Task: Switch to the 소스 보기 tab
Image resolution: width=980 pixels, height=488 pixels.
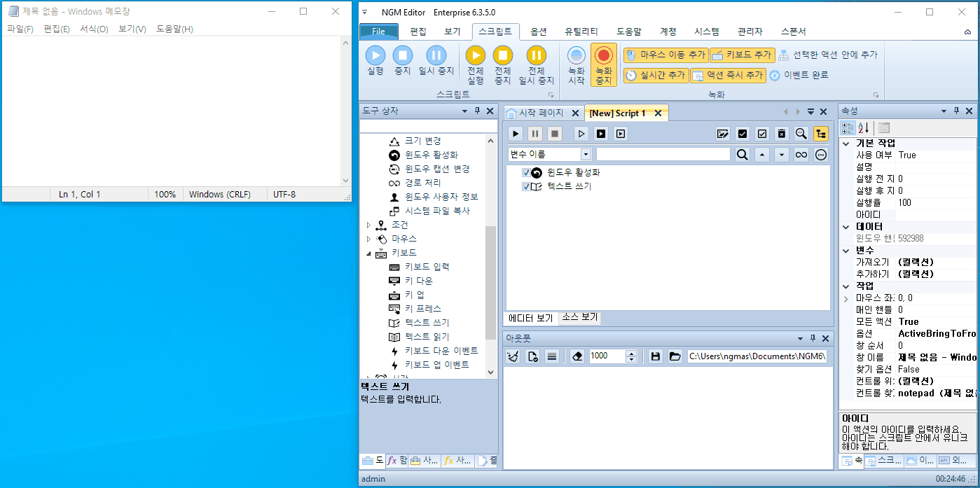Action: [x=580, y=318]
